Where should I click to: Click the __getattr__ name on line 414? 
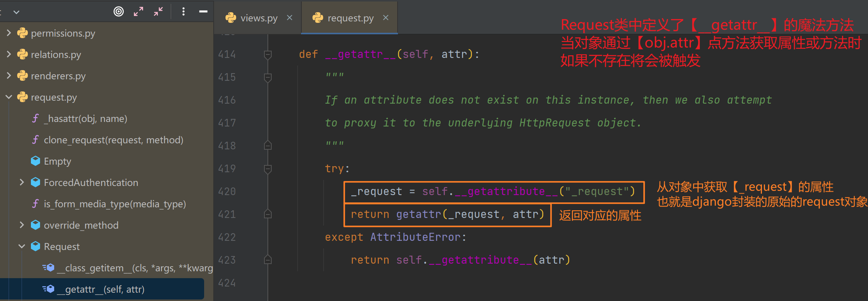tap(361, 54)
